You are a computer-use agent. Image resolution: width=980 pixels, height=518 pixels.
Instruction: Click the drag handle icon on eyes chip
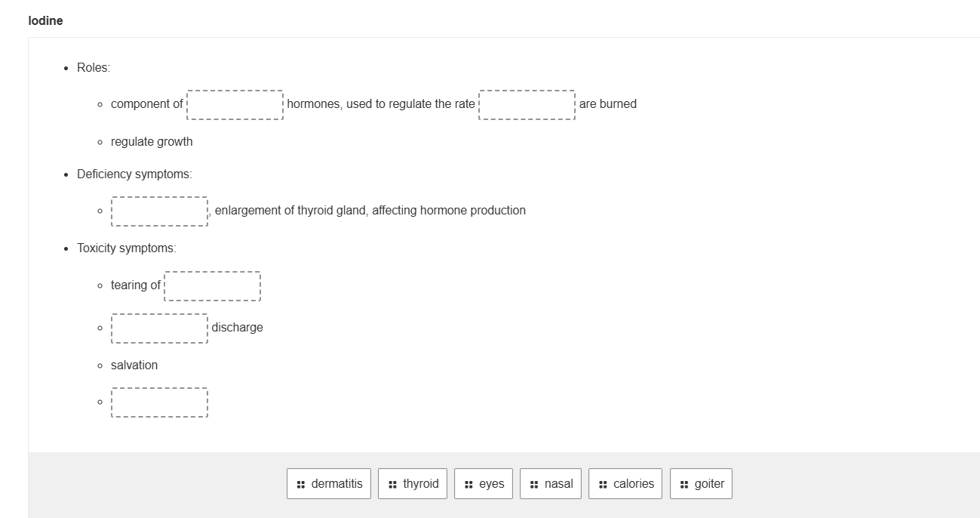click(468, 484)
